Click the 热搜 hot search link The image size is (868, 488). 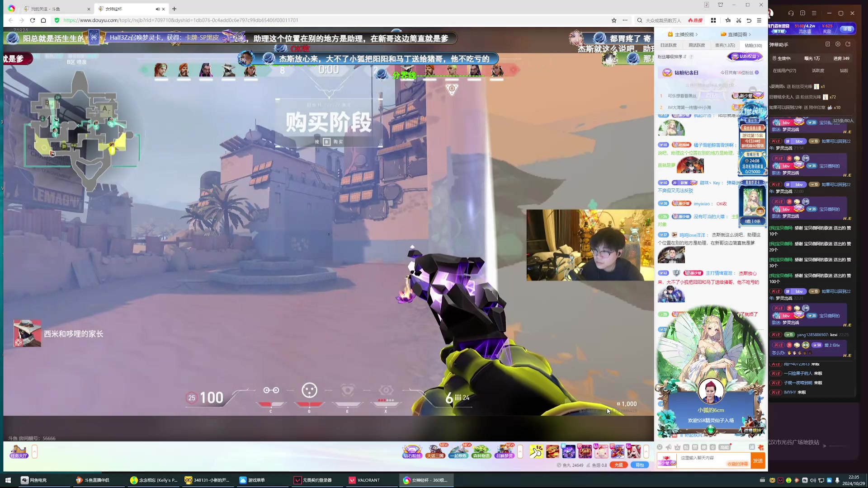(x=695, y=20)
